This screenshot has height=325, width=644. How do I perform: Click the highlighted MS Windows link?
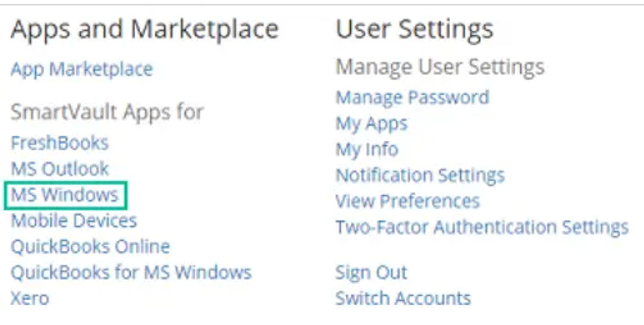click(64, 195)
